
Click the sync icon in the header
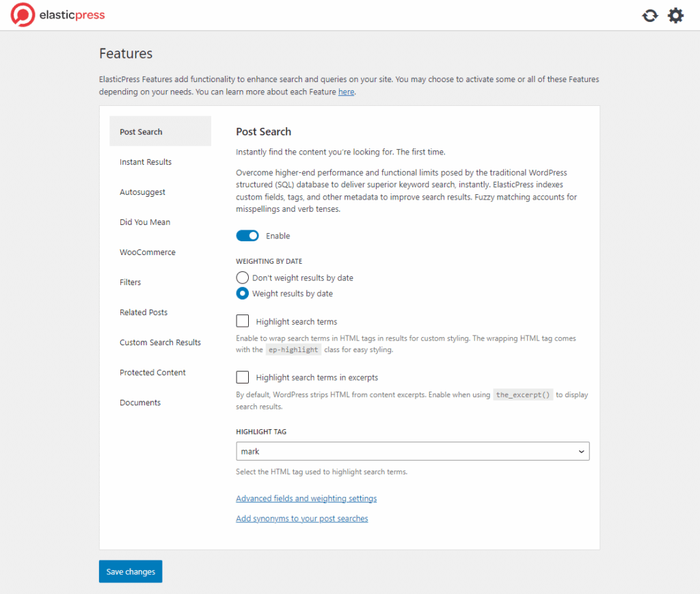[649, 15]
